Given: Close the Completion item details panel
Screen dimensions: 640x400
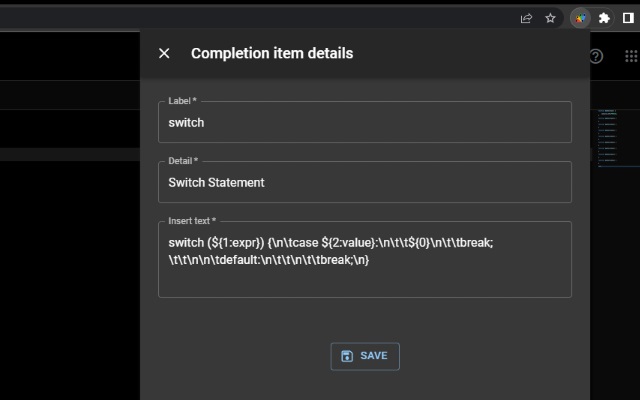Looking at the screenshot, I should [164, 53].
